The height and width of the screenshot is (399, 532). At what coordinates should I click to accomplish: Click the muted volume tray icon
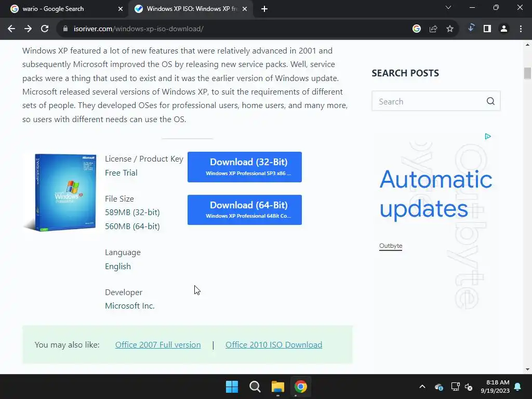(x=469, y=387)
